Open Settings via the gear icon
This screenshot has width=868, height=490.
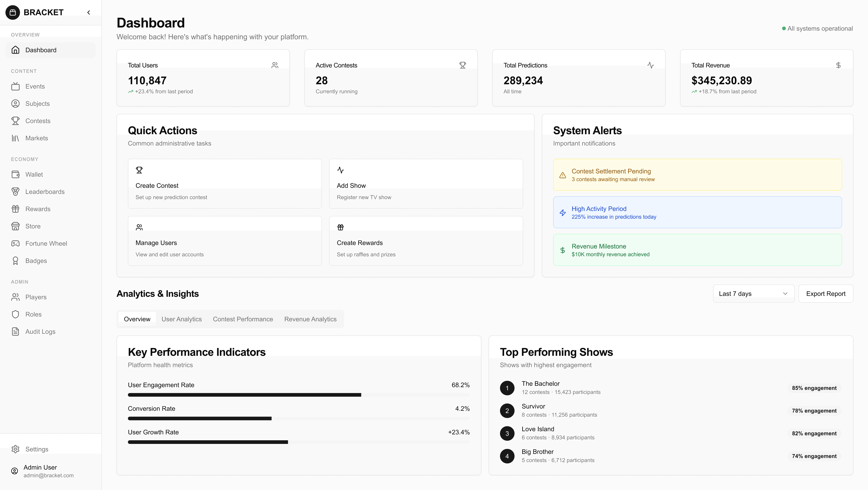16,449
